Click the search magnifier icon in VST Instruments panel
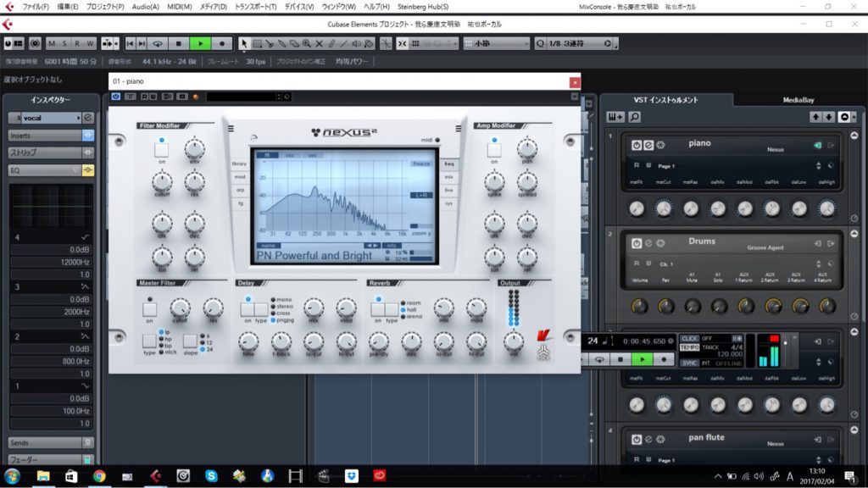This screenshot has height=488, width=868. pyautogui.click(x=635, y=117)
